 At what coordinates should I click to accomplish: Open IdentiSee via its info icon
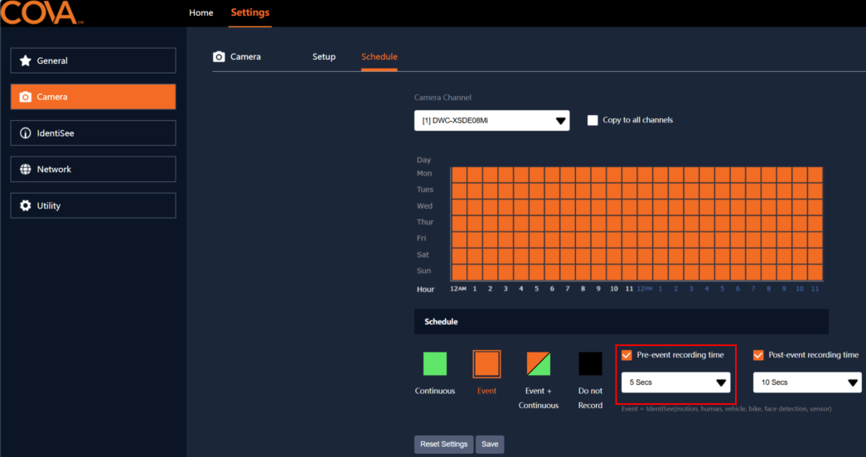pyautogui.click(x=25, y=133)
